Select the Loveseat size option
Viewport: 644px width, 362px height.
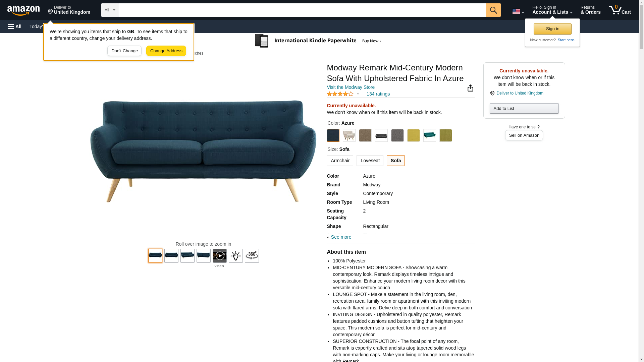(x=370, y=161)
